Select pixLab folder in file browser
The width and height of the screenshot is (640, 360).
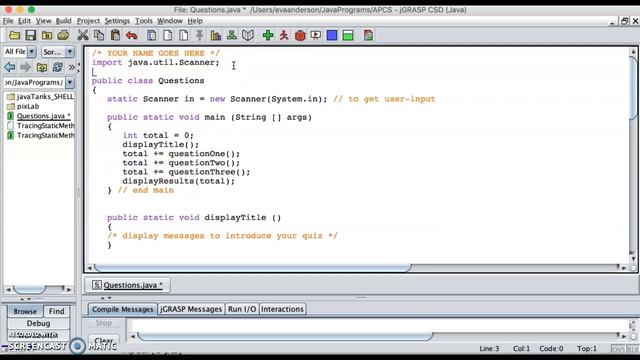23,106
